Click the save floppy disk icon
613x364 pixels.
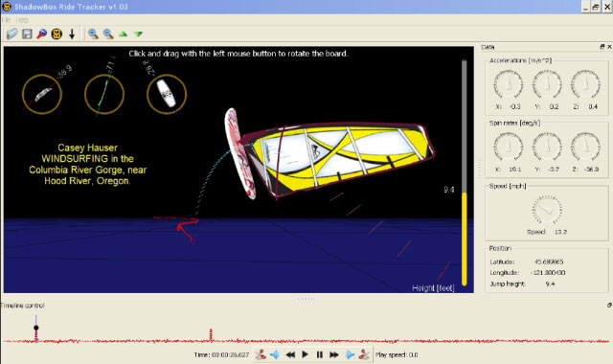tap(27, 34)
